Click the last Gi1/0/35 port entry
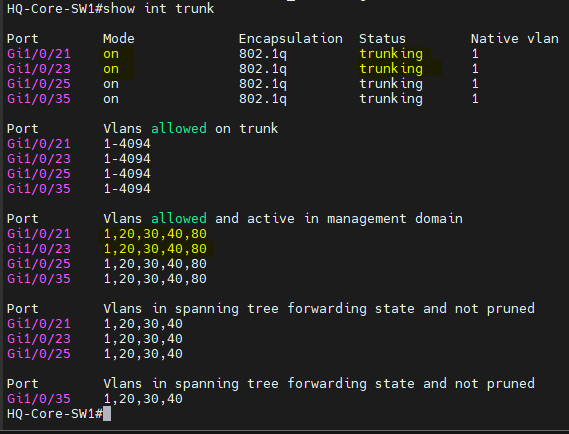 point(39,399)
